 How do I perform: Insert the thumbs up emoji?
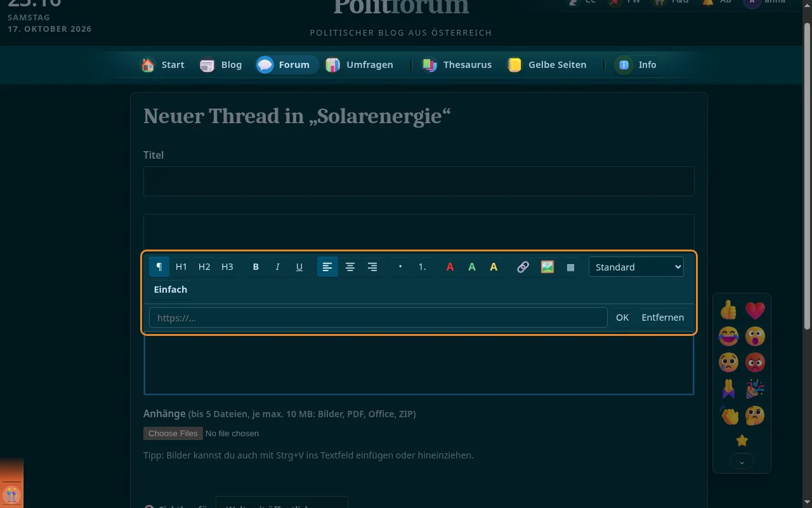click(729, 310)
